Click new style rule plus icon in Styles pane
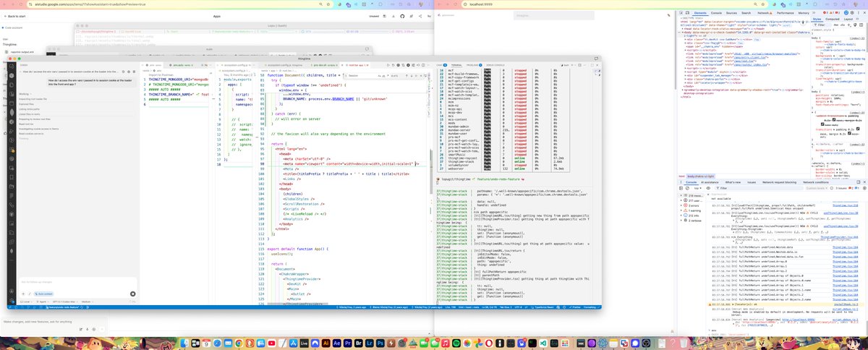This screenshot has height=350, width=868. [x=850, y=25]
